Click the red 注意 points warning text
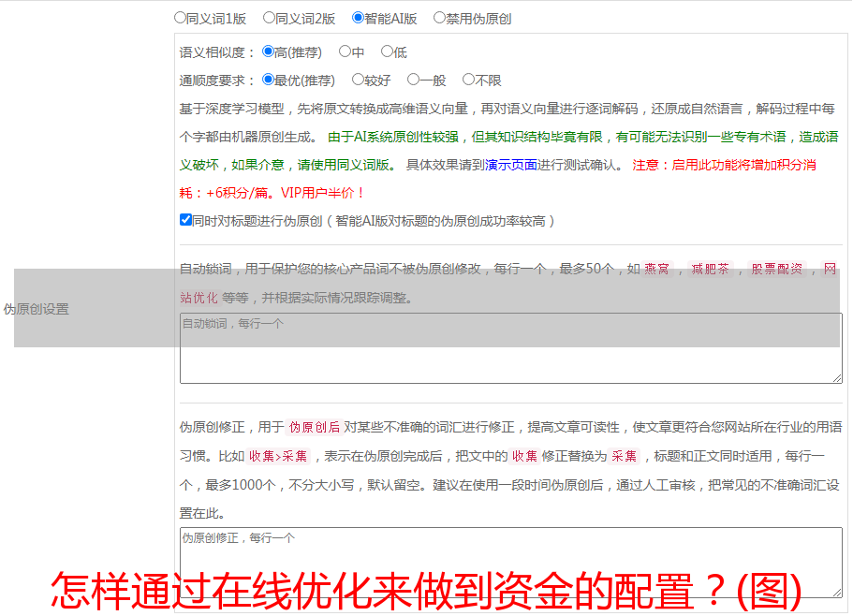Viewport: 853px width, 616px height. point(498,179)
